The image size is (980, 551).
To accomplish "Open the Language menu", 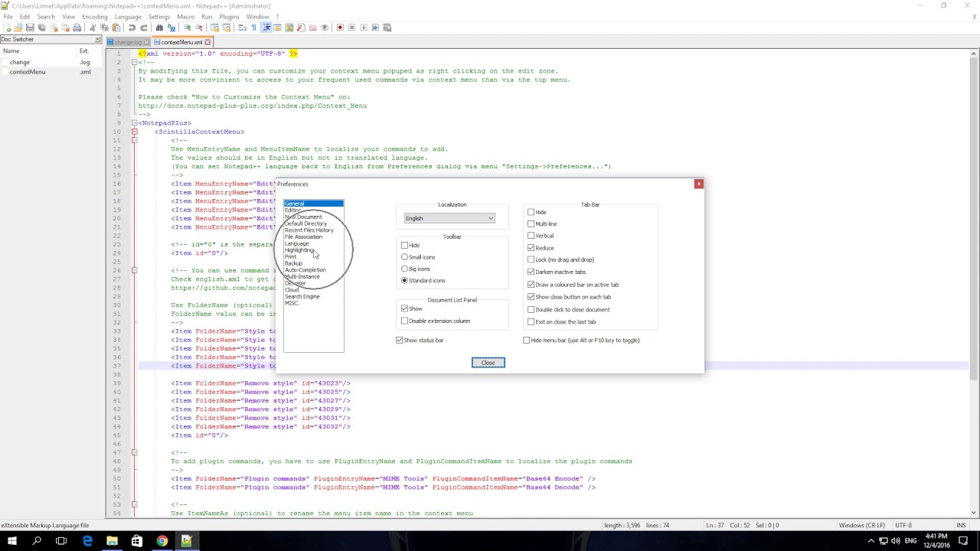I will coord(128,16).
